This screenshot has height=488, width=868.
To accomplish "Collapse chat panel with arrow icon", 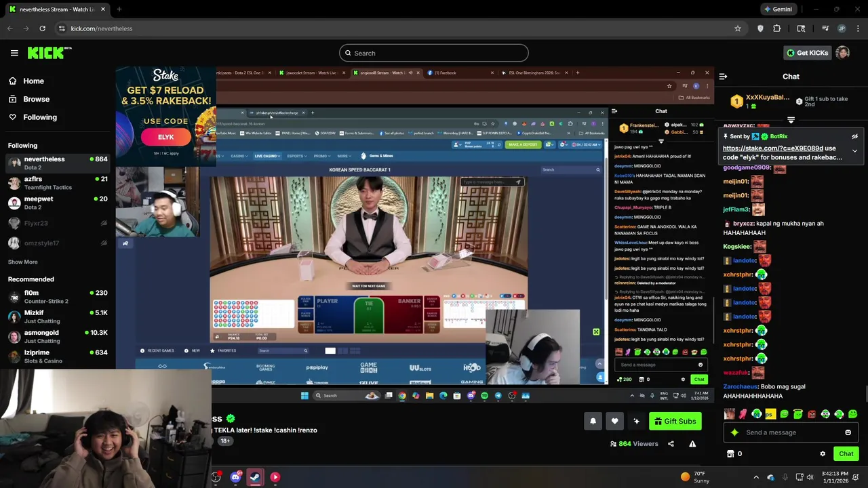I will click(x=723, y=77).
